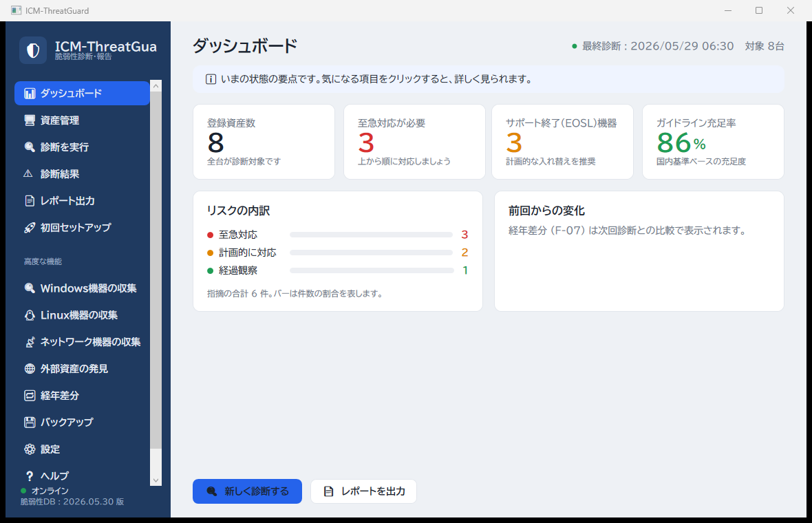Click the リスクの内訳 heading
This screenshot has width=812, height=523.
coord(238,211)
